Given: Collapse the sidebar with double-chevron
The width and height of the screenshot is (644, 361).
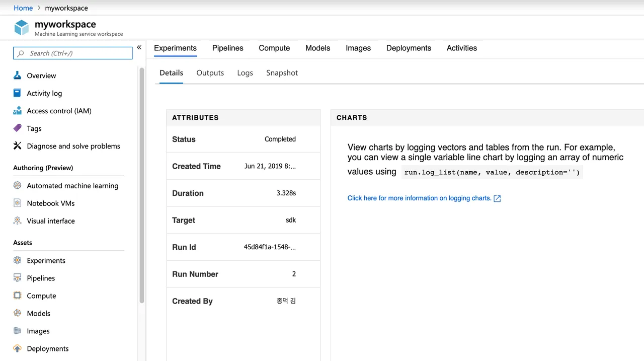Looking at the screenshot, I should [x=139, y=47].
